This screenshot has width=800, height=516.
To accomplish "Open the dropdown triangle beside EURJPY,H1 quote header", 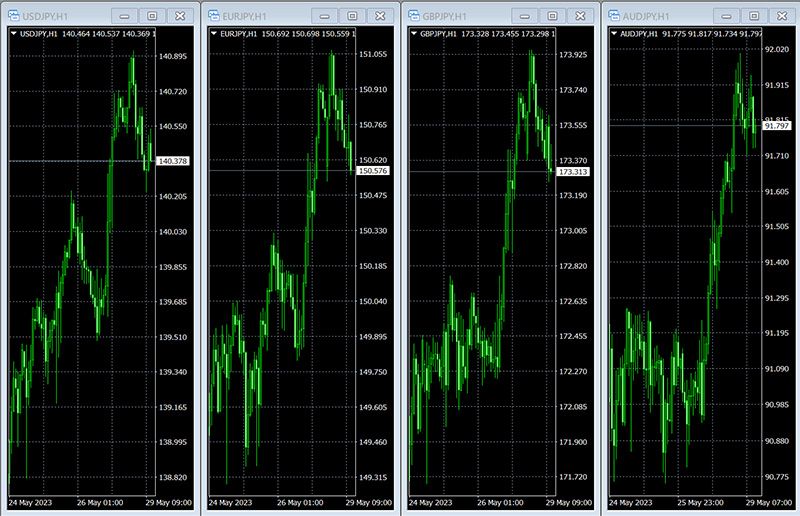I will coord(213,34).
